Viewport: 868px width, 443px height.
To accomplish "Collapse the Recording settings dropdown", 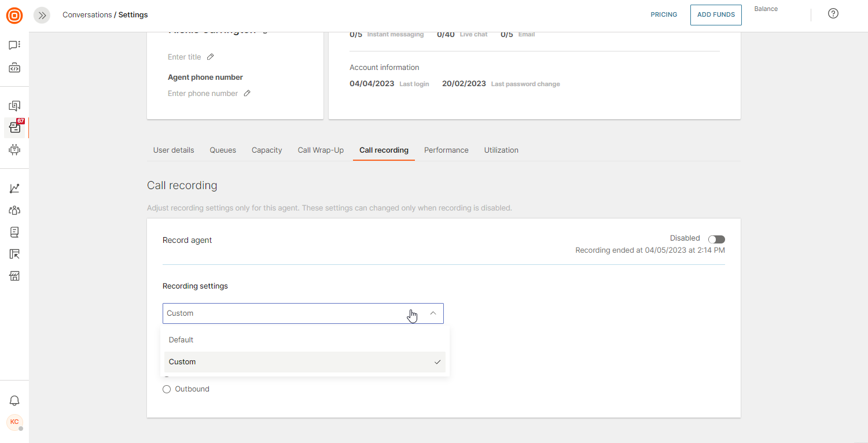I will 433,313.
